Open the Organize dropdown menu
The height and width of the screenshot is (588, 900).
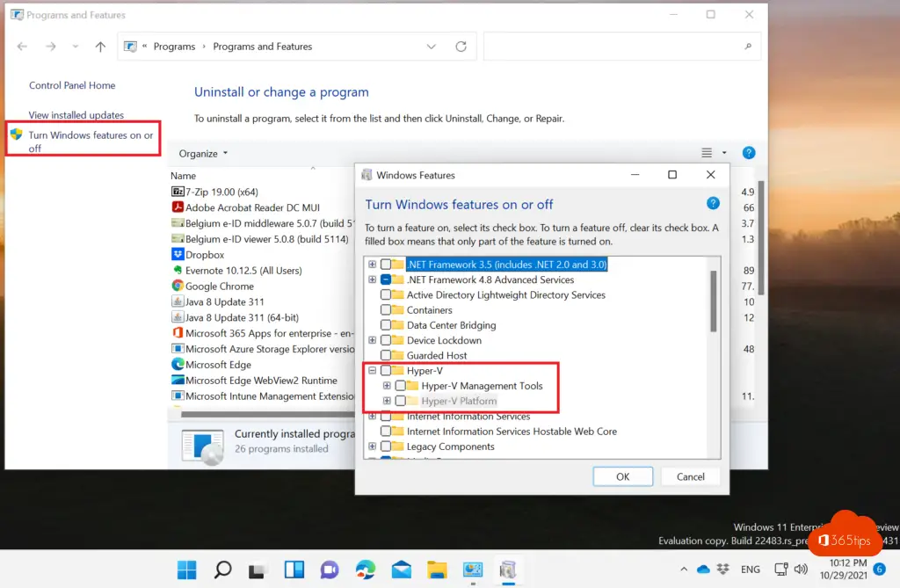pyautogui.click(x=203, y=154)
